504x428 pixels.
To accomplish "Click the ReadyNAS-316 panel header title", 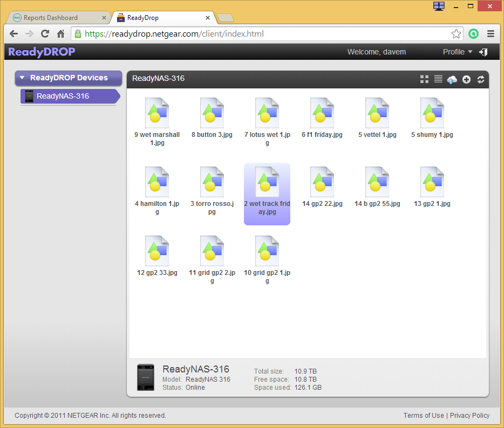I will tap(158, 78).
